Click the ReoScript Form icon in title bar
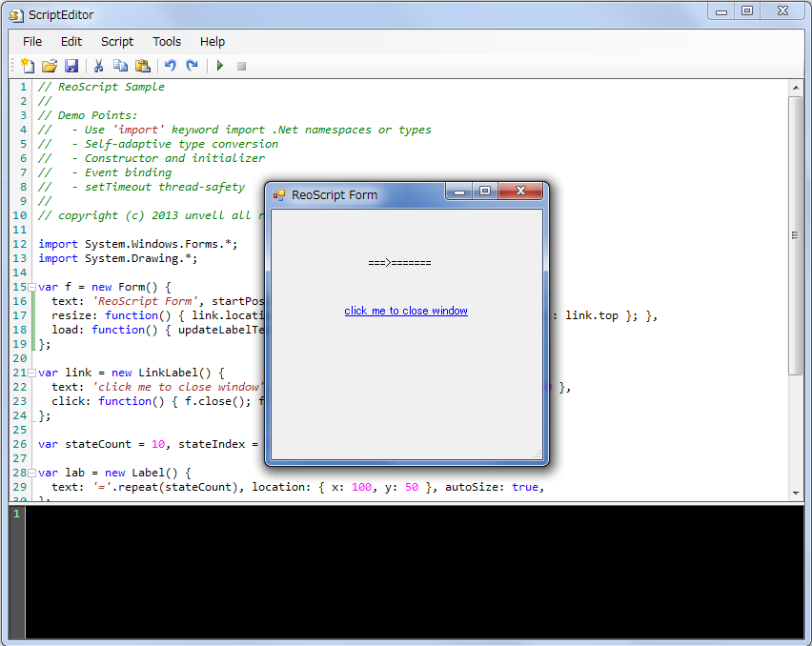 279,195
